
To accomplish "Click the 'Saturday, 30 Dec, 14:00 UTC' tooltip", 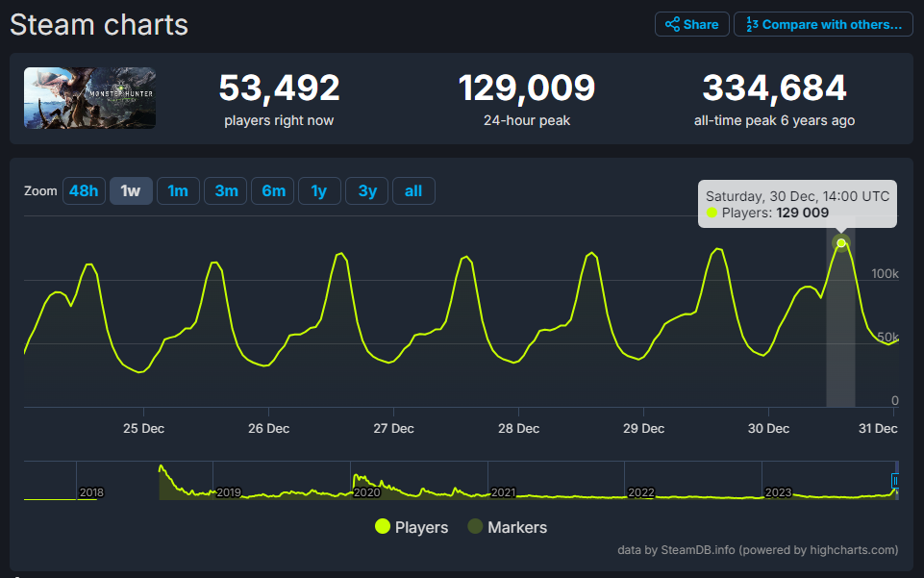I will 797,203.
